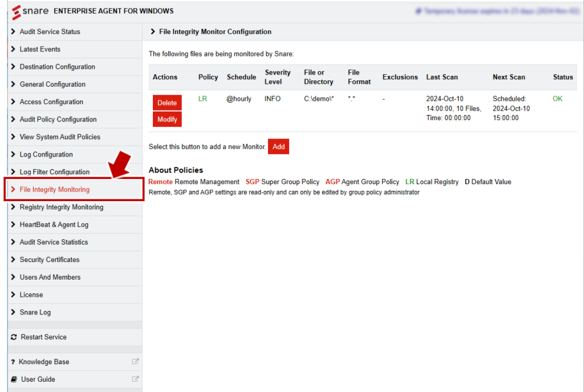584x392 pixels.
Task: Click the Knowledge Base external link icon
Action: point(135,361)
